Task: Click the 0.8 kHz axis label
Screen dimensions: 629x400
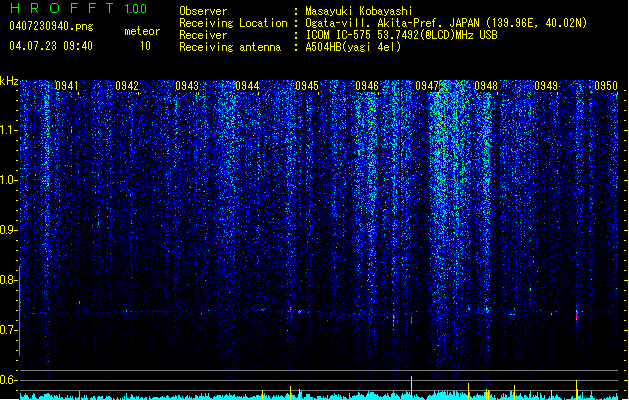Action: tap(9, 280)
